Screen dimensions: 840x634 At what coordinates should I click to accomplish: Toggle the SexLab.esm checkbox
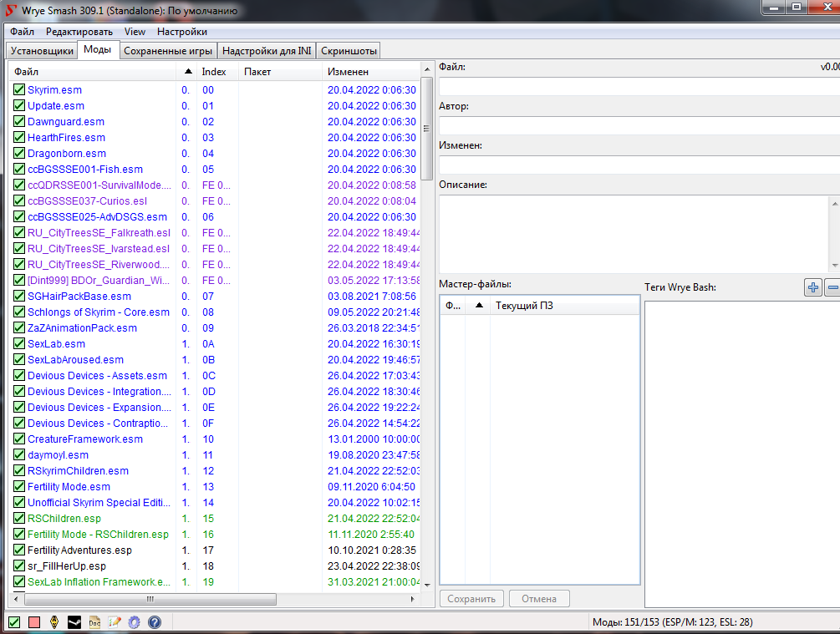tap(18, 344)
